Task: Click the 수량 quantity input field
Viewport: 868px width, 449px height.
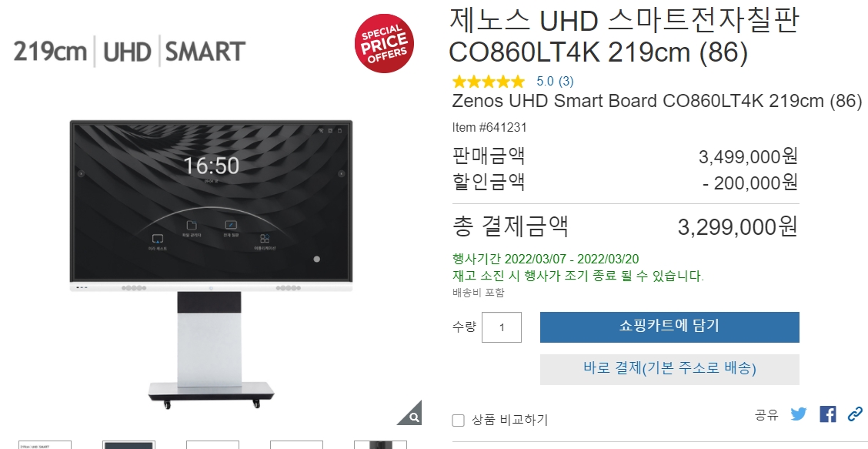Action: tap(502, 327)
